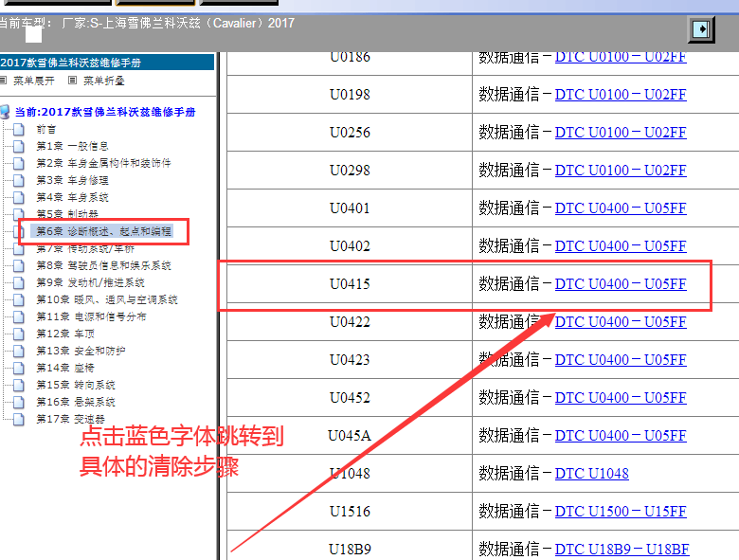This screenshot has width=739, height=560.
Task: Click the U0256 code cell
Action: click(x=350, y=133)
